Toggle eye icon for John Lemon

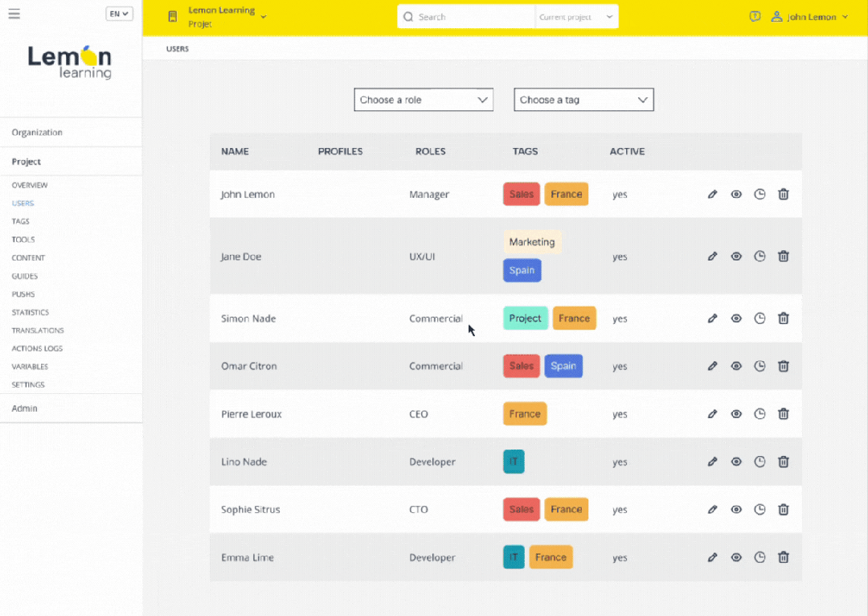pyautogui.click(x=736, y=195)
